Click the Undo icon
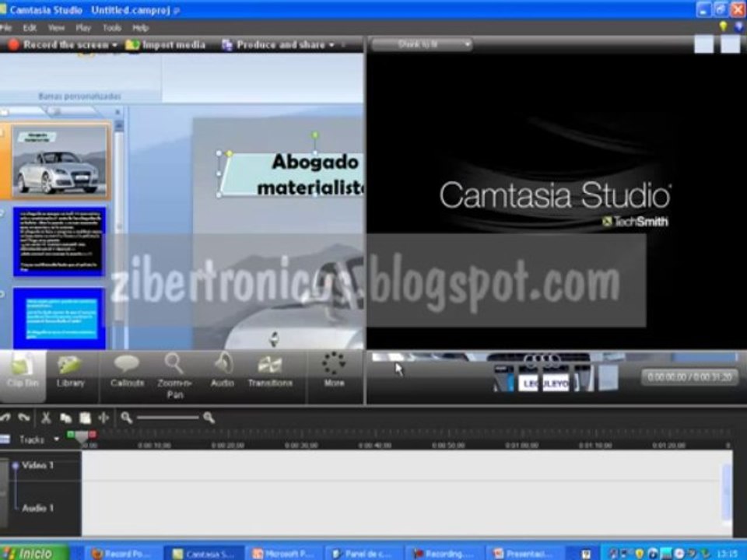Screen dimensions: 747x560 pyautogui.click(x=5, y=418)
